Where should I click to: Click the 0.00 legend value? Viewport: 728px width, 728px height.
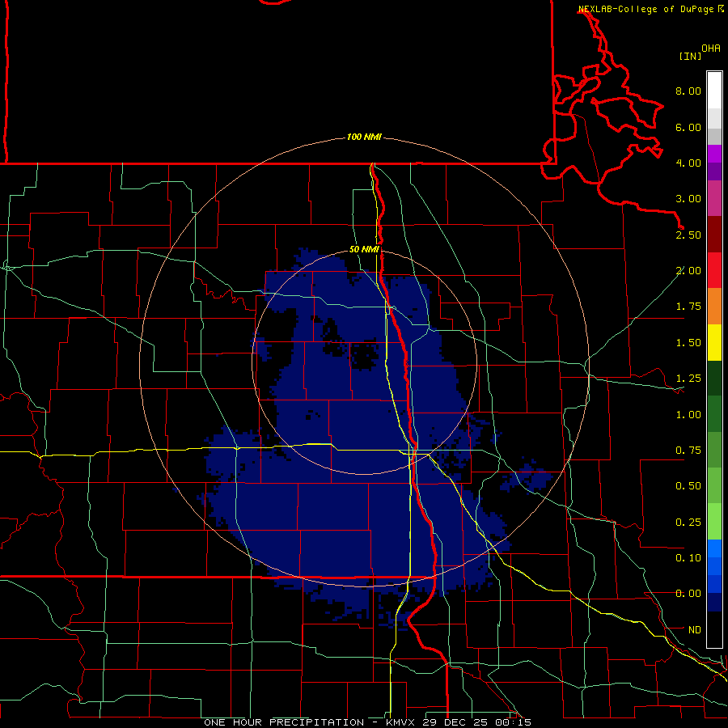point(688,594)
